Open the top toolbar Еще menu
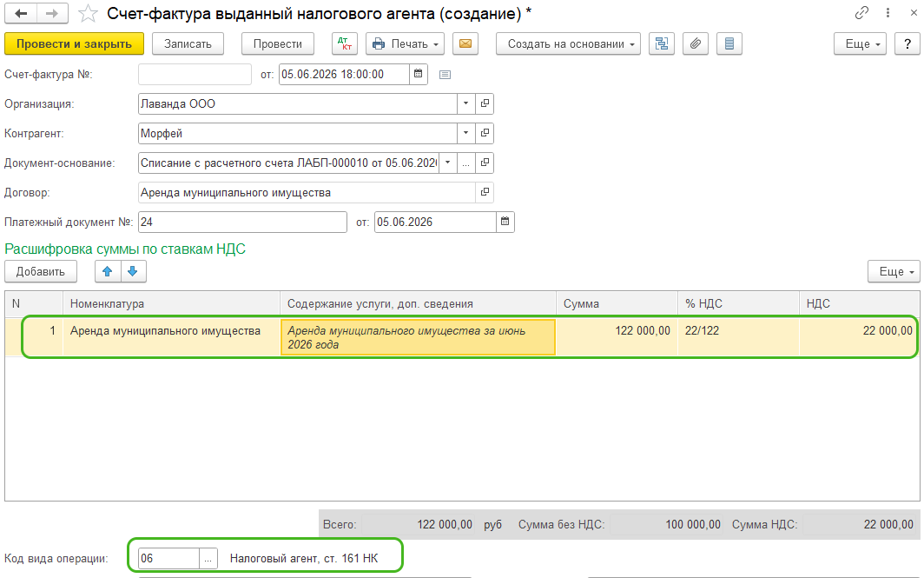924x578 pixels. click(x=860, y=43)
